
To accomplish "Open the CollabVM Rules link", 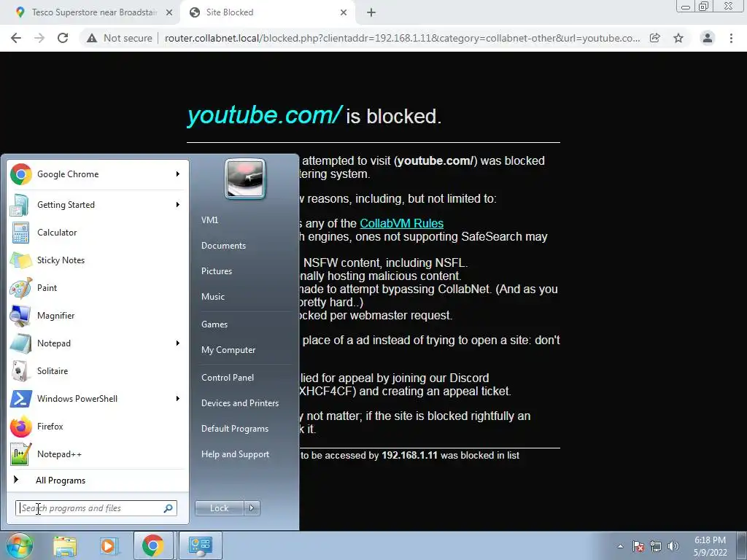I will coord(402,223).
